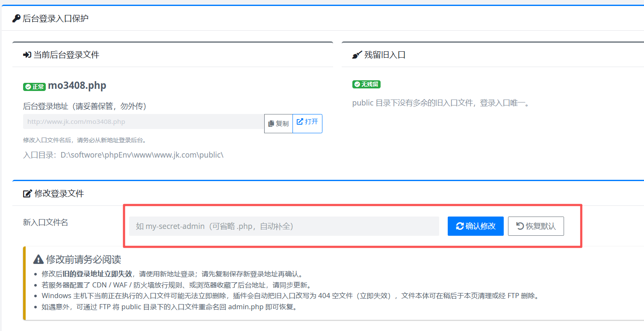The height and width of the screenshot is (331, 644).
Task: Click the 恢复默认 button
Action: pyautogui.click(x=536, y=226)
